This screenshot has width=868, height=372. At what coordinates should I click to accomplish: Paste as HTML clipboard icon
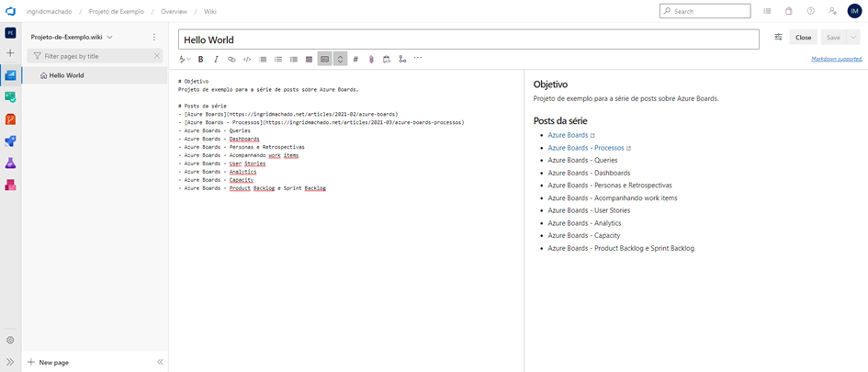point(387,59)
